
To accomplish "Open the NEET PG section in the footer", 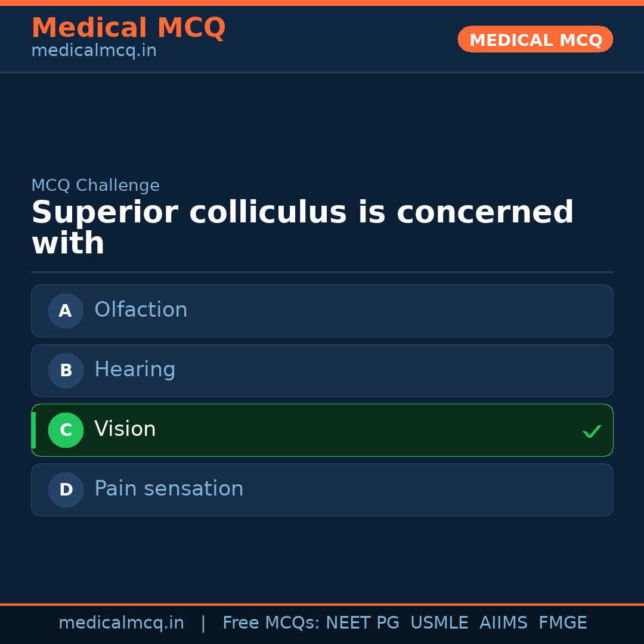I will [362, 623].
